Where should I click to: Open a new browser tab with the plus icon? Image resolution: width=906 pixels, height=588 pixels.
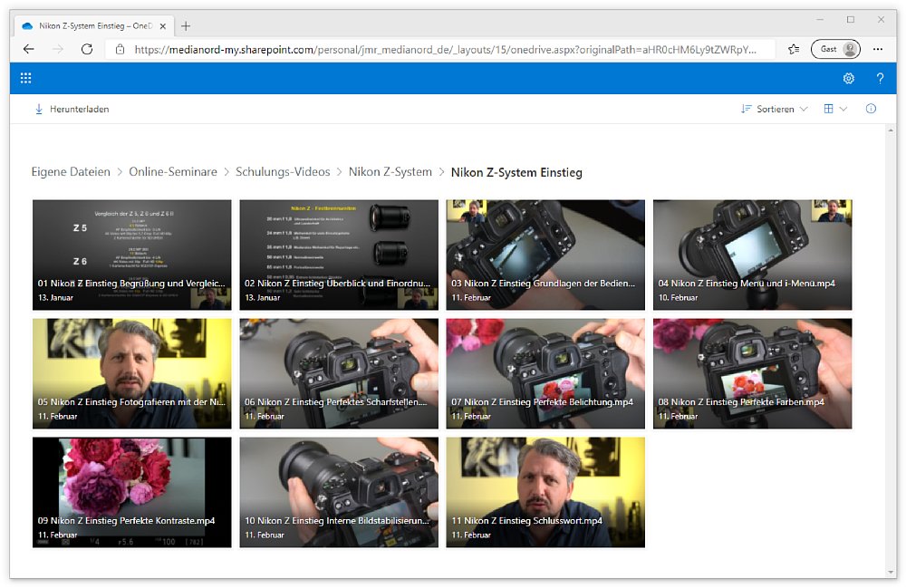click(186, 26)
